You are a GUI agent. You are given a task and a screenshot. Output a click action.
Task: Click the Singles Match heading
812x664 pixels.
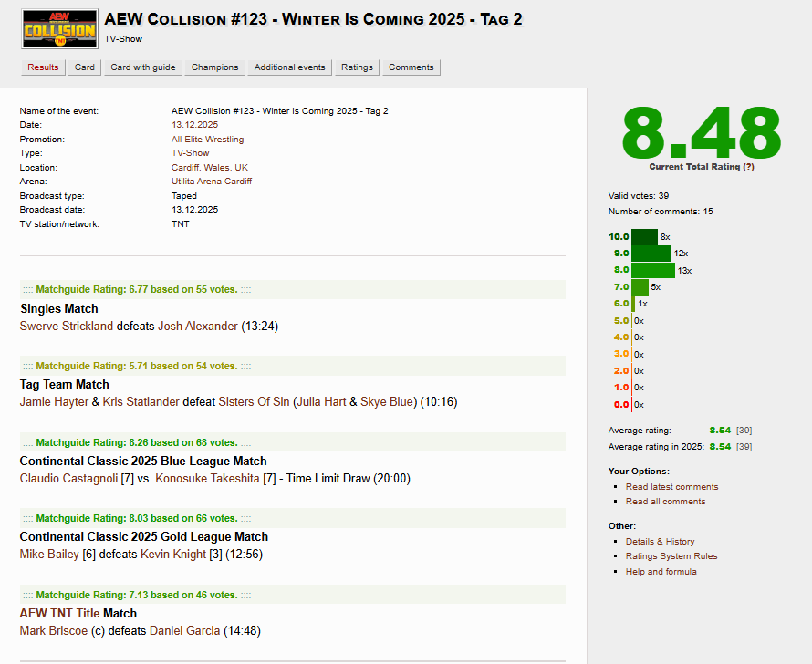[59, 308]
